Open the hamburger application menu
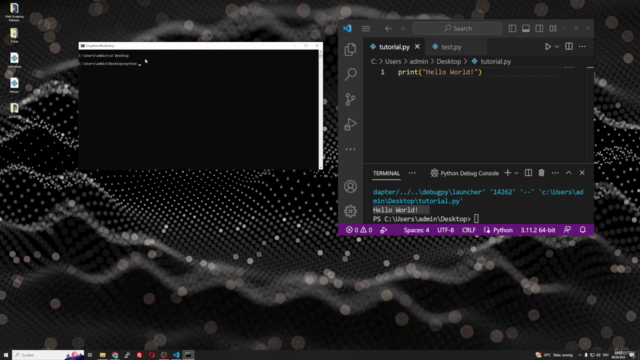This screenshot has height=360, width=640. click(x=366, y=29)
